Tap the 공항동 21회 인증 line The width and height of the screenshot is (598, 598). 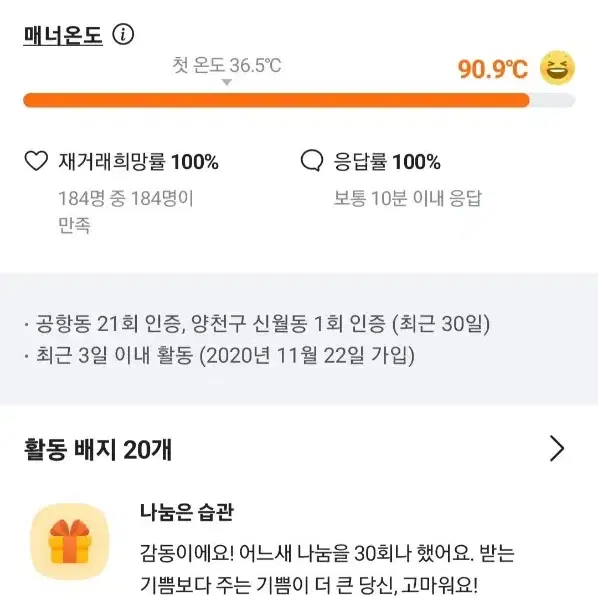[257, 324]
